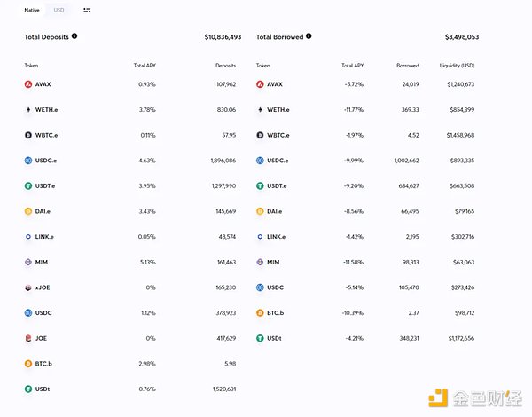The image size is (532, 417).
Task: Click AVAX icon in deposits table
Action: click(28, 84)
